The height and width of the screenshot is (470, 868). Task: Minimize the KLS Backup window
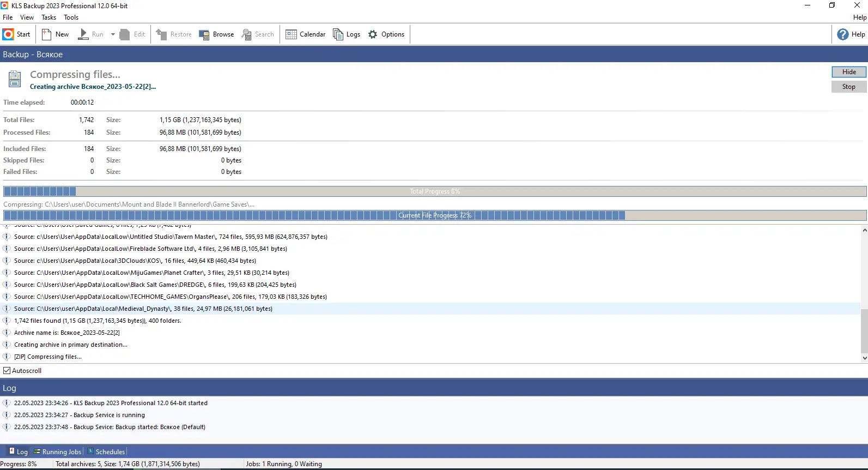(x=808, y=5)
